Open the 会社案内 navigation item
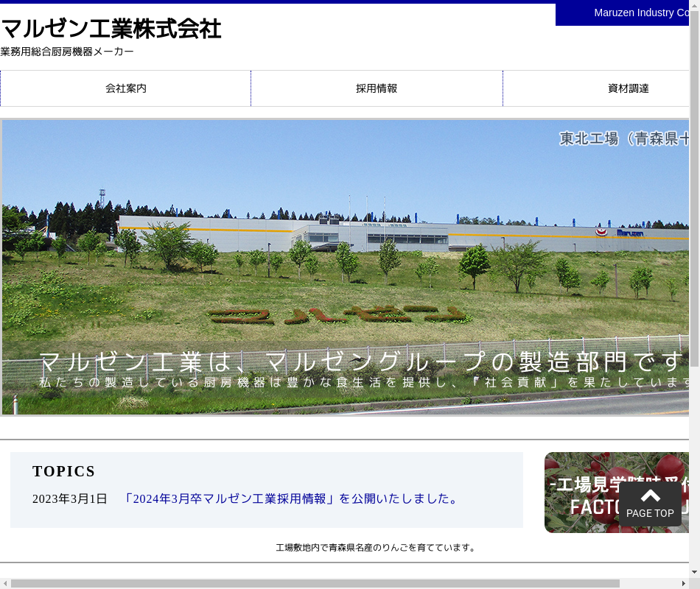The height and width of the screenshot is (589, 700). tap(126, 88)
